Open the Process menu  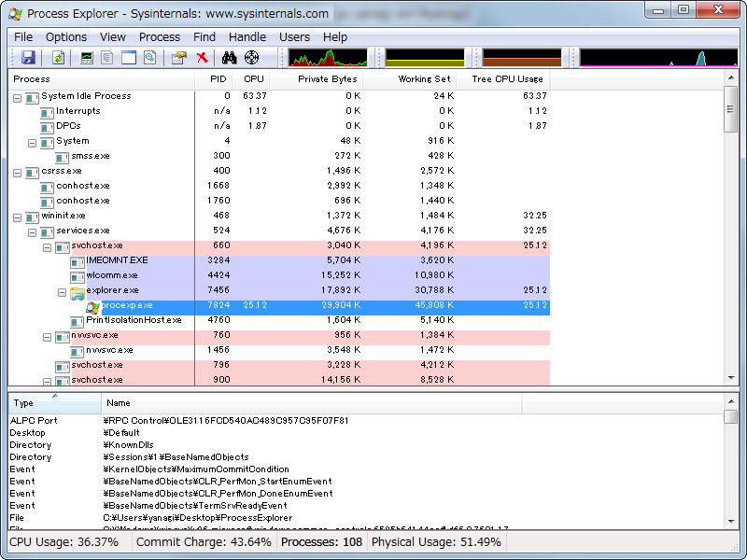[x=158, y=36]
